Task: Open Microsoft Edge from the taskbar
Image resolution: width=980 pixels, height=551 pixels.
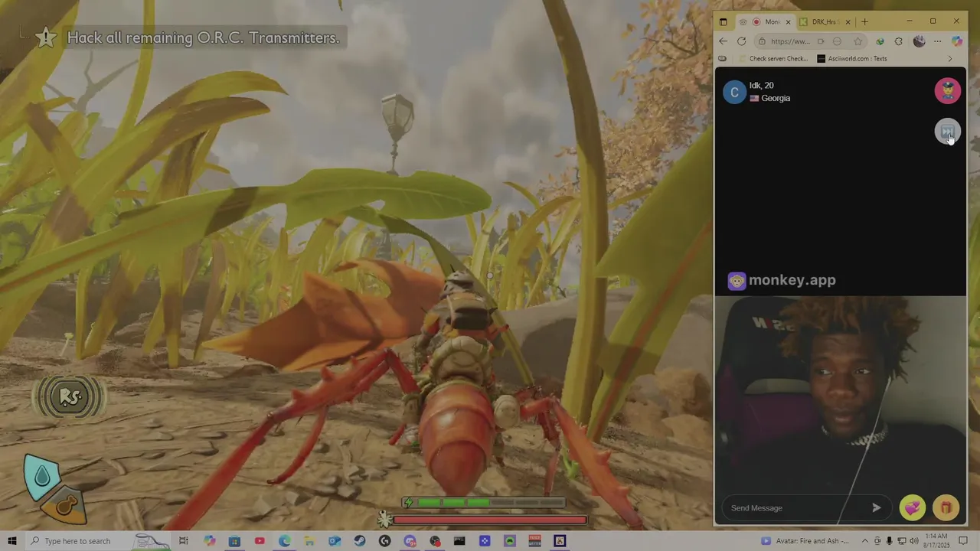Action: [285, 541]
